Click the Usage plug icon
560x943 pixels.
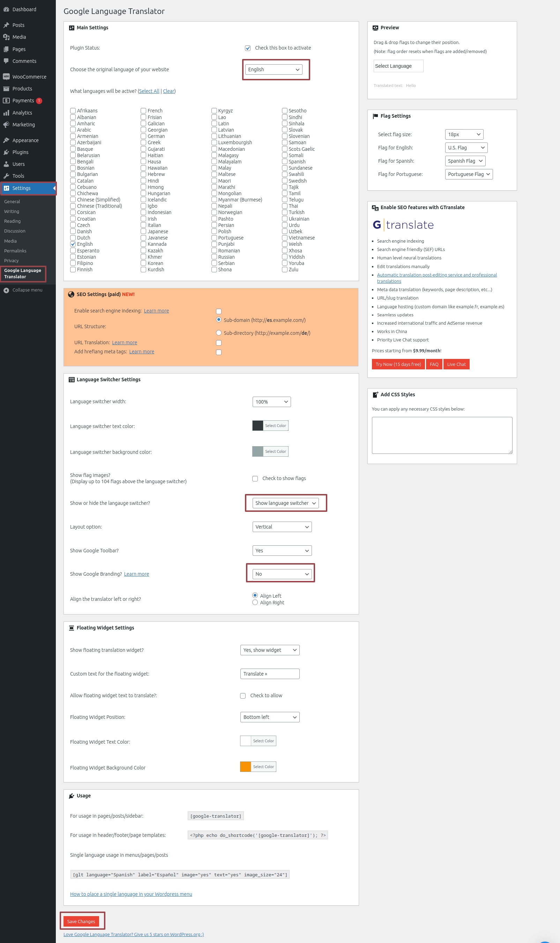72,796
